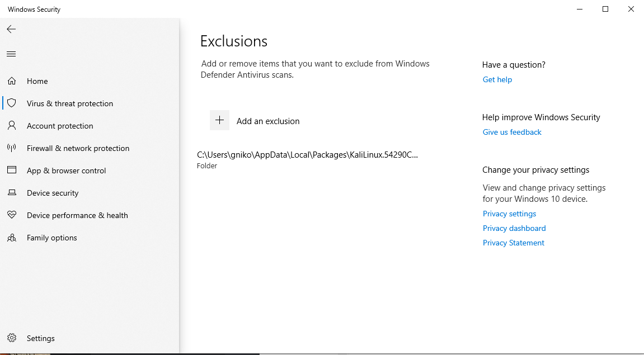Expand the KaliLinux folder exclusion entry
644x355 pixels.
(x=307, y=160)
